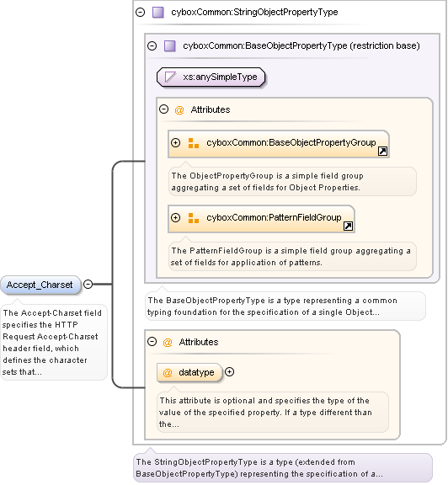Screen dimensions: 448x485
Task: Click the StringObjectPropertyType description note
Action: (x=282, y=467)
